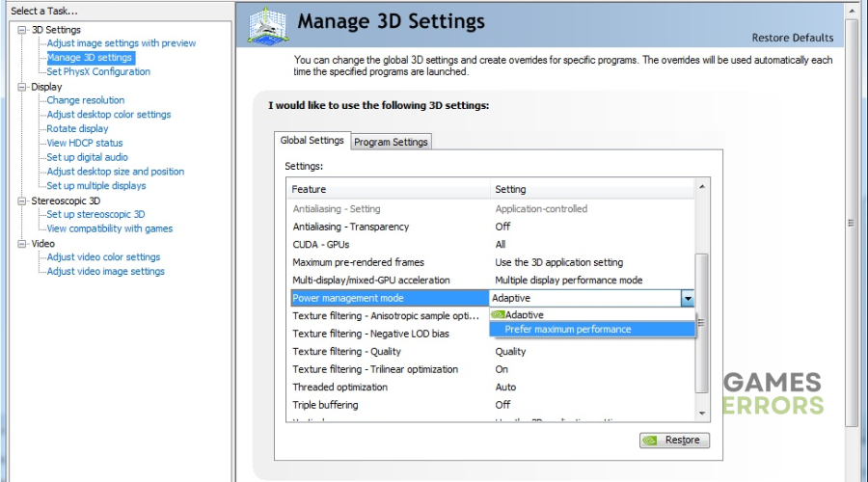Image resolution: width=868 pixels, height=482 pixels.
Task: Select the 3D Settings category label
Action: click(x=56, y=30)
